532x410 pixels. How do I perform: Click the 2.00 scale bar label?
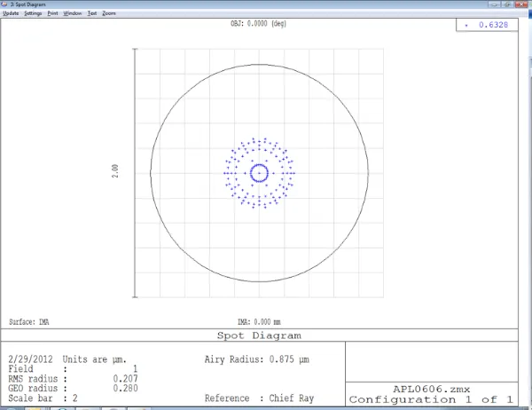pos(114,172)
